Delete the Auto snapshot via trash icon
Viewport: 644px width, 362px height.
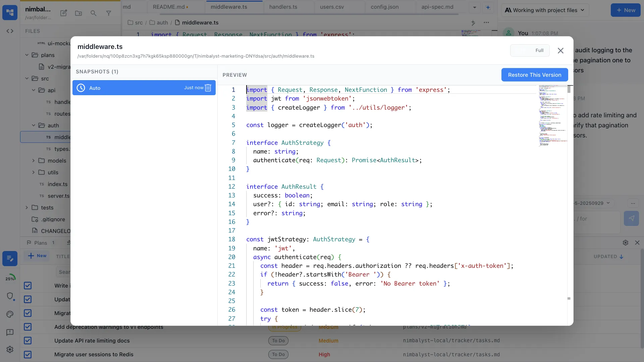(x=208, y=88)
